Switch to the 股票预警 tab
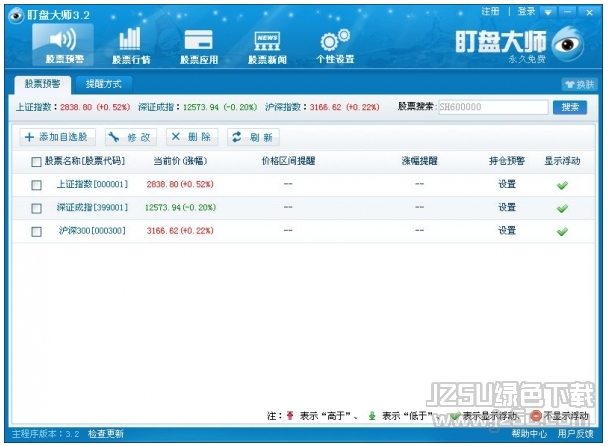 (x=43, y=84)
